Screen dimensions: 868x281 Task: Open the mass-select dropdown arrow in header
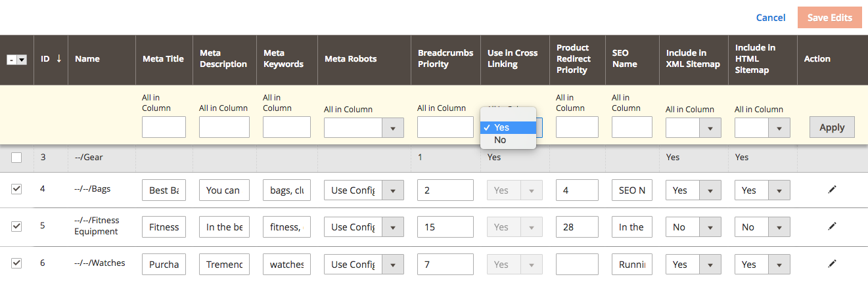[22, 60]
